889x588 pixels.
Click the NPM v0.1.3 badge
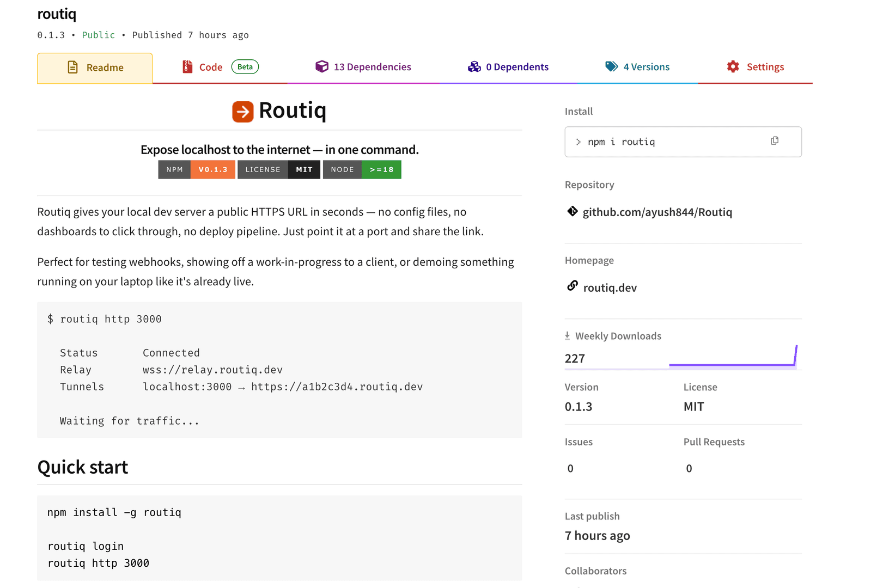coord(197,170)
